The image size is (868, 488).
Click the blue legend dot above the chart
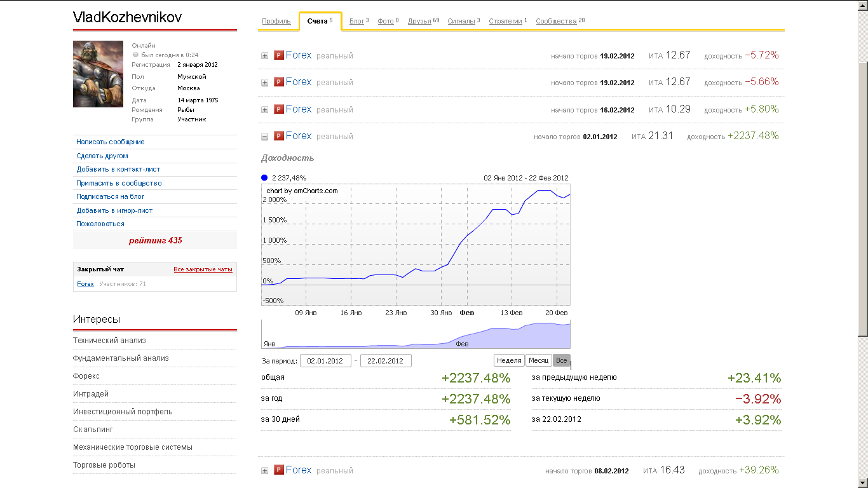point(264,178)
